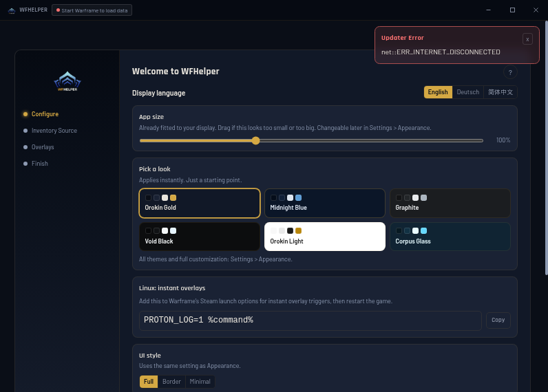Choose the Orokin Gold theme
Image resolution: width=548 pixels, height=392 pixels.
click(x=200, y=203)
